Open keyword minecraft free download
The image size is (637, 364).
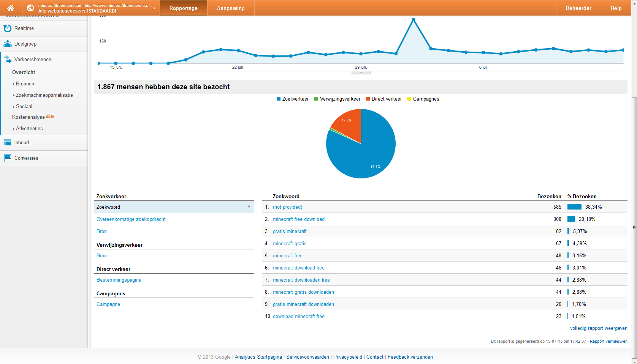point(299,219)
